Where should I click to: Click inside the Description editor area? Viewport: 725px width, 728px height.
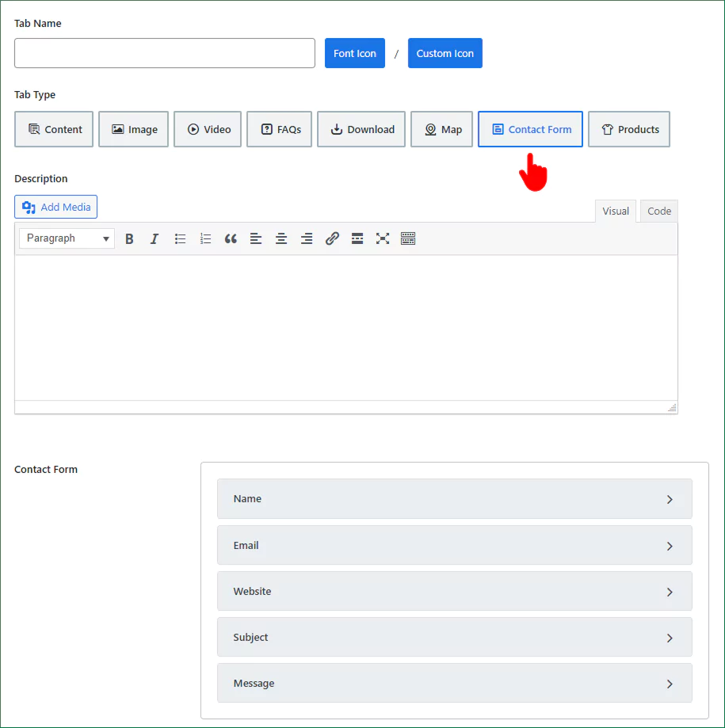coord(346,327)
